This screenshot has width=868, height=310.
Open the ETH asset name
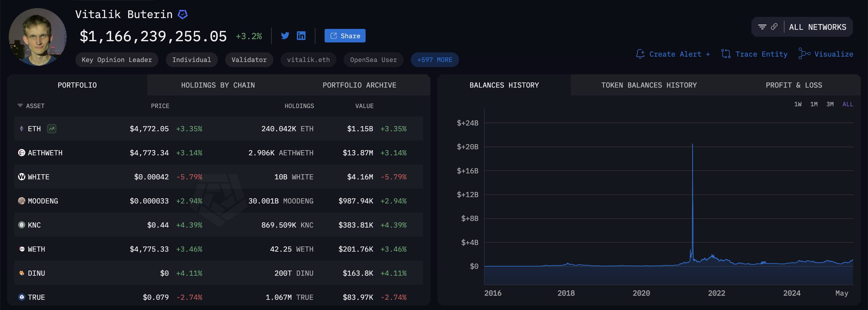point(34,129)
